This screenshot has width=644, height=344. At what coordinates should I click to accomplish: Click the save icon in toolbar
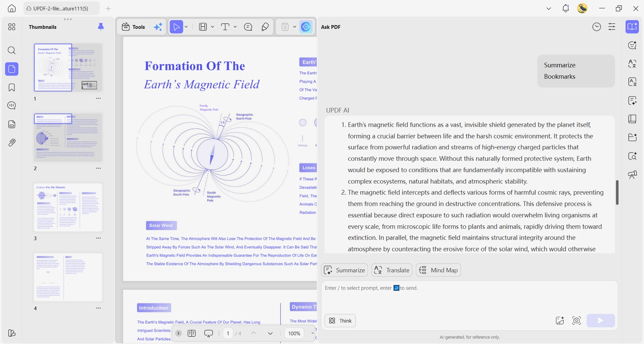coord(285,27)
